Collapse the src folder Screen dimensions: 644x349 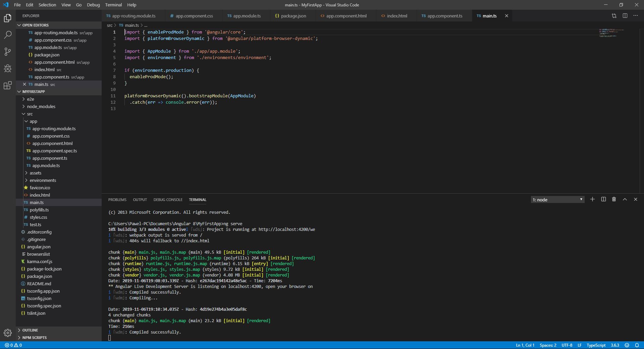click(59, 114)
